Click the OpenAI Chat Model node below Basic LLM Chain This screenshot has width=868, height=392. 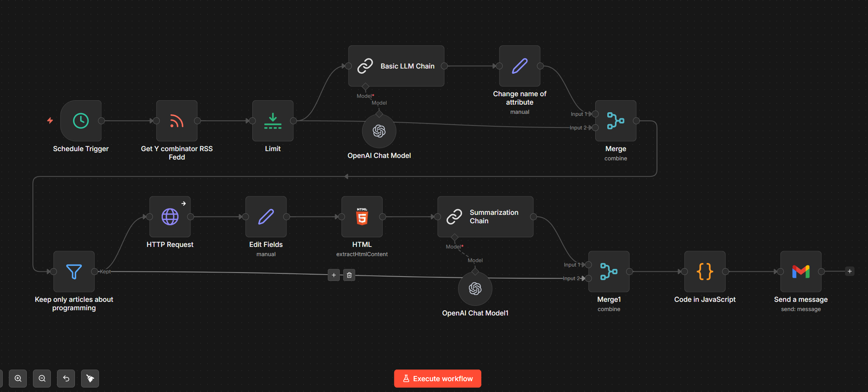click(x=379, y=131)
